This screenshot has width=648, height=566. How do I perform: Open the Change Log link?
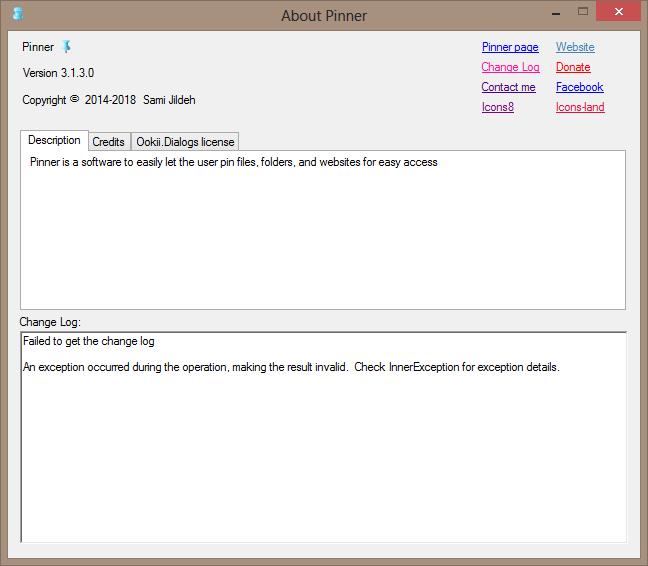click(x=510, y=67)
